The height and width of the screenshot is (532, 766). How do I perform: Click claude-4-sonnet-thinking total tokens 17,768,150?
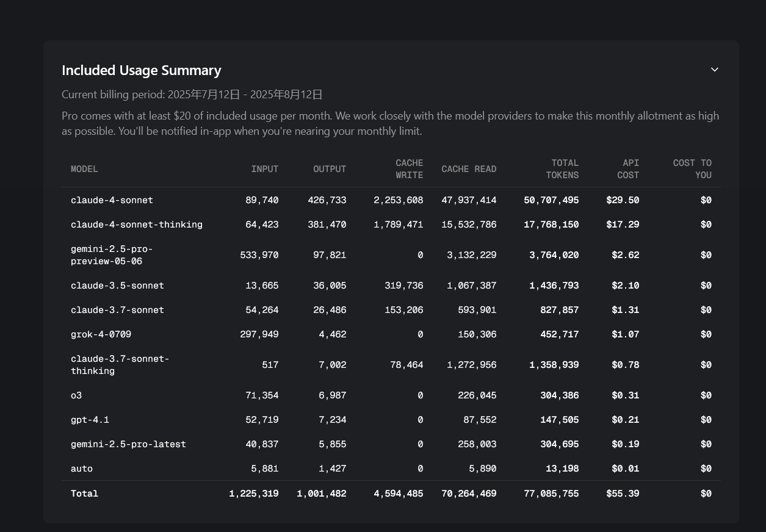551,225
